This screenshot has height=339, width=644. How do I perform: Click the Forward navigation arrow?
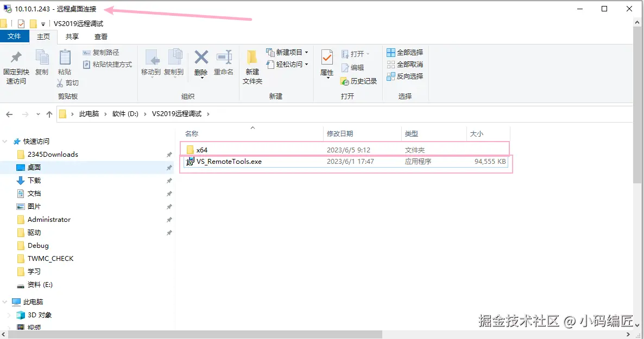(x=25, y=114)
